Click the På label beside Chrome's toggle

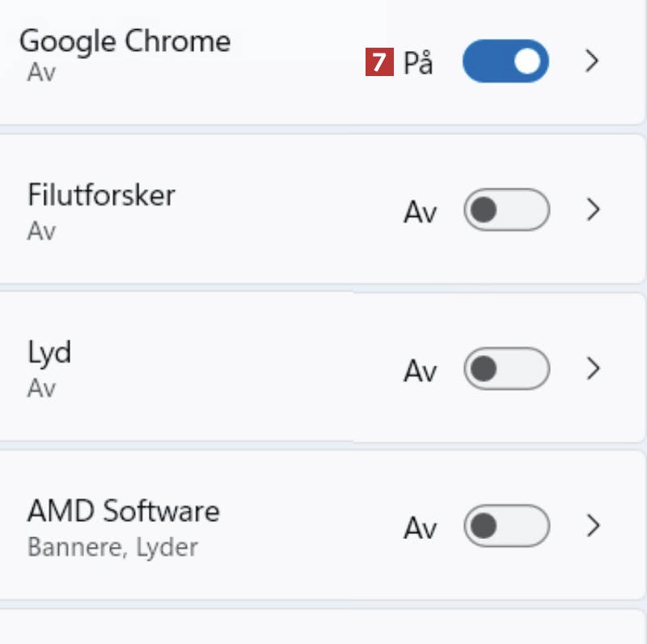pyautogui.click(x=417, y=63)
